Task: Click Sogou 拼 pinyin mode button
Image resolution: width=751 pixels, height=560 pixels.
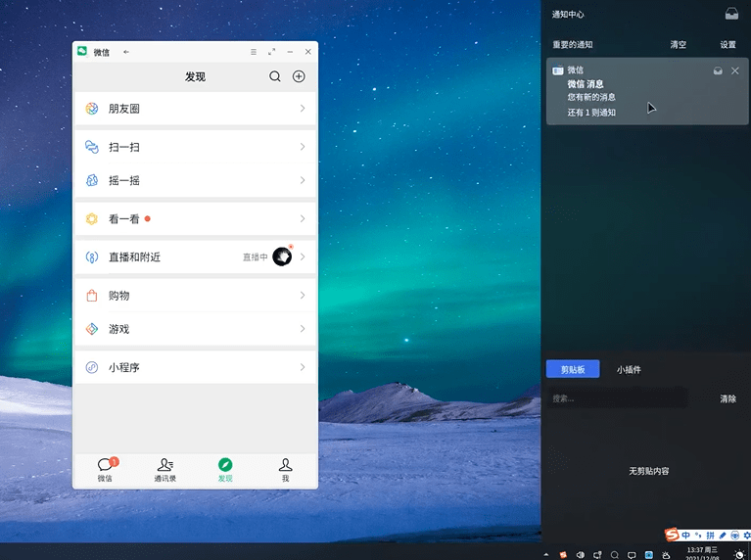Action: [710, 536]
